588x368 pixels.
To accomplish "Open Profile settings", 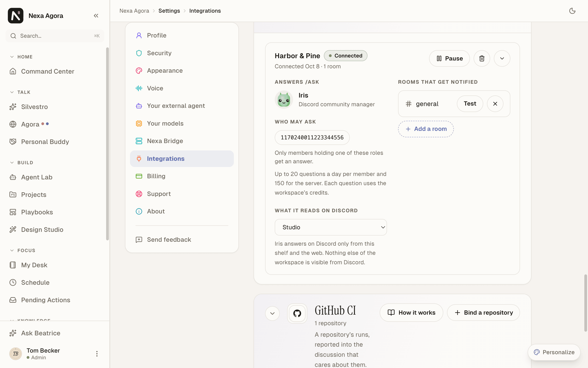I will tap(182, 35).
